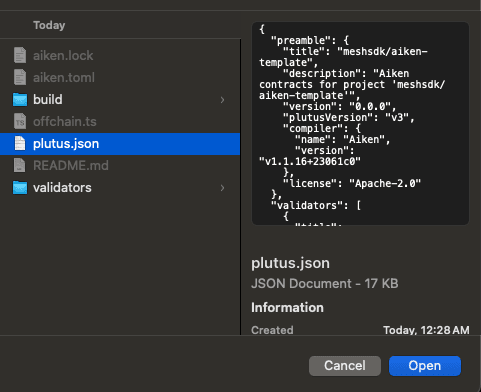Viewport: 481px width, 392px height.
Task: Select the plutus.json row name
Action: [x=66, y=144]
